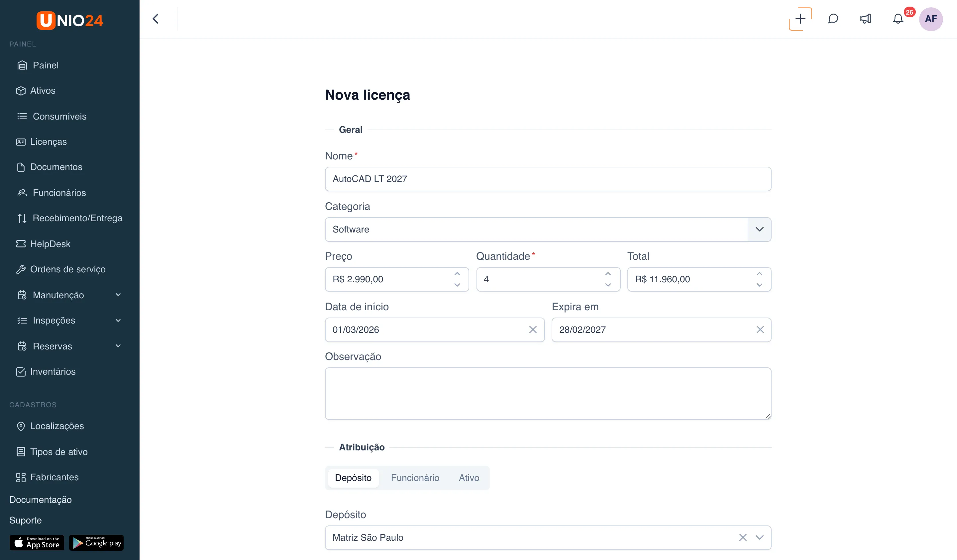This screenshot has height=560, width=957.
Task: Open the plus quick-add button
Action: click(800, 19)
